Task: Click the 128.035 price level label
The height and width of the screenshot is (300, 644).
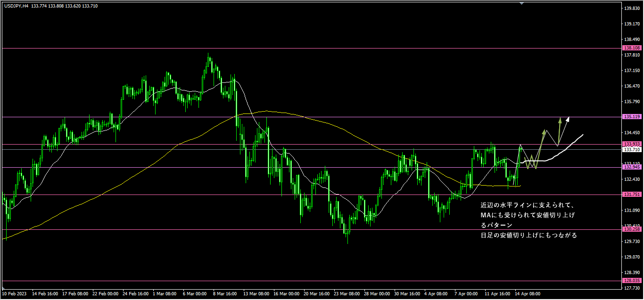Action: pos(631,281)
